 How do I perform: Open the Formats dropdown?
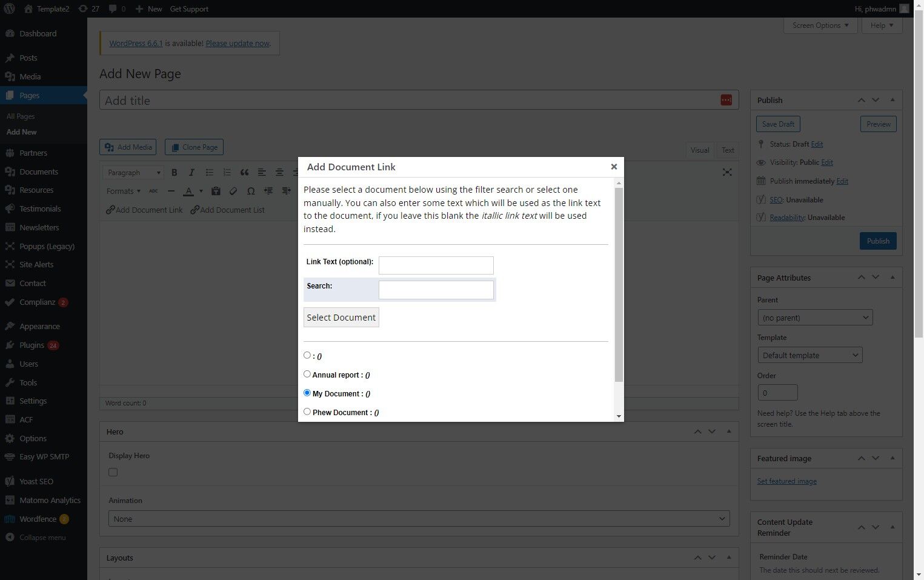[x=123, y=191]
